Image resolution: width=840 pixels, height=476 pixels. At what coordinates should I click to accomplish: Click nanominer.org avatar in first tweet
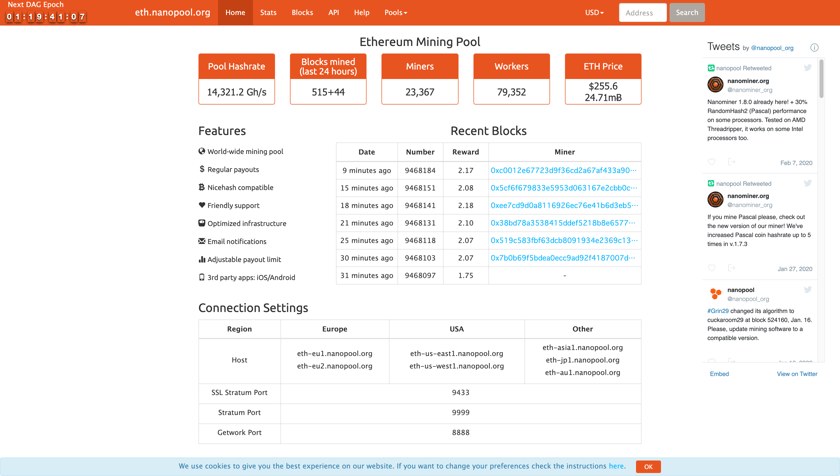[715, 85]
